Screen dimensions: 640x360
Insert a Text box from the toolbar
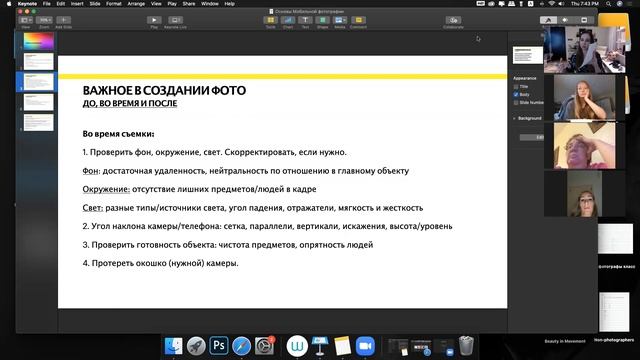pos(305,20)
